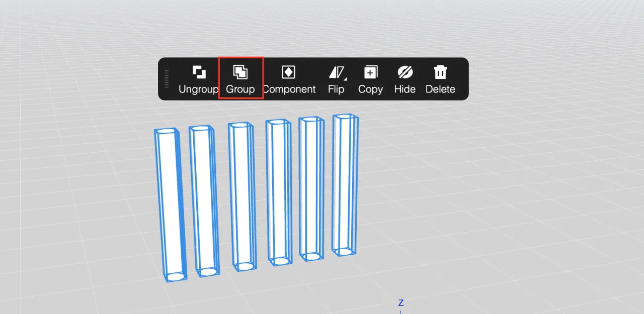
Task: Click the bottom ellipse of the rightmost column
Action: [x=345, y=251]
